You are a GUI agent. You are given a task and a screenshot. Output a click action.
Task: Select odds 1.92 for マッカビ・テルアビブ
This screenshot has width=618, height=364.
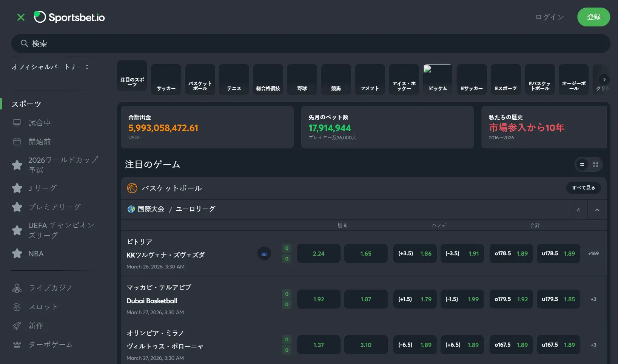(319, 299)
